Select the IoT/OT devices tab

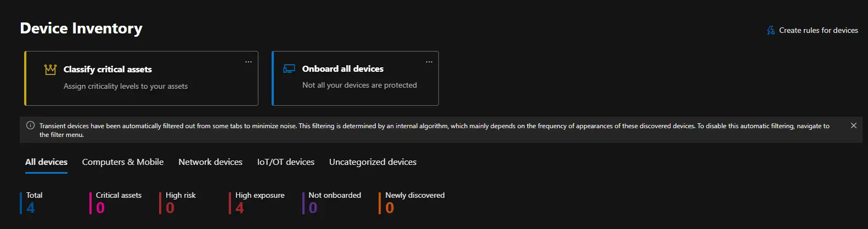coord(286,162)
